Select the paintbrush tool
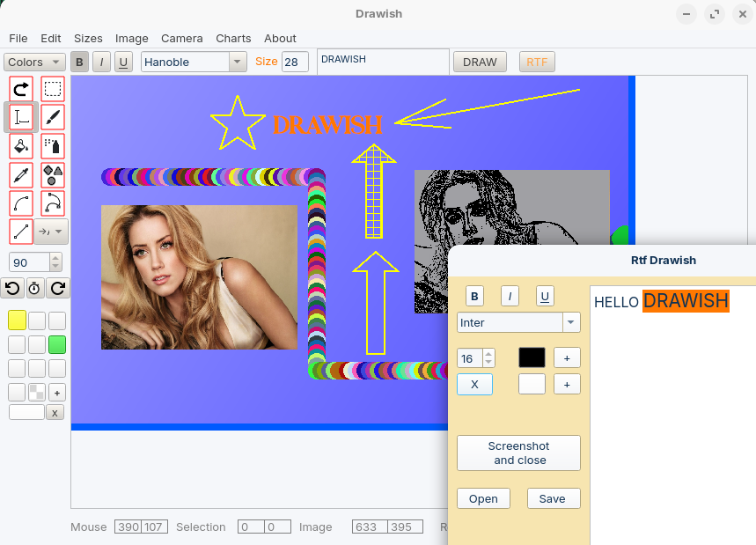 [53, 117]
